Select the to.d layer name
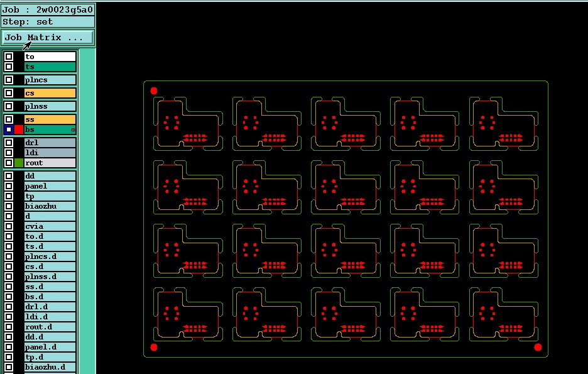 tap(50, 236)
